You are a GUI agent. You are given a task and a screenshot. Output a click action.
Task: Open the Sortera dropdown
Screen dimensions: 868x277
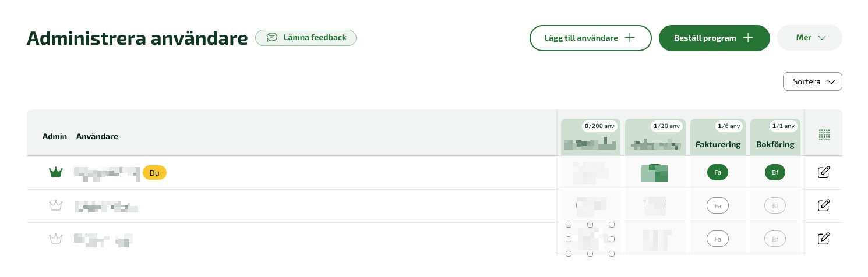pos(813,82)
